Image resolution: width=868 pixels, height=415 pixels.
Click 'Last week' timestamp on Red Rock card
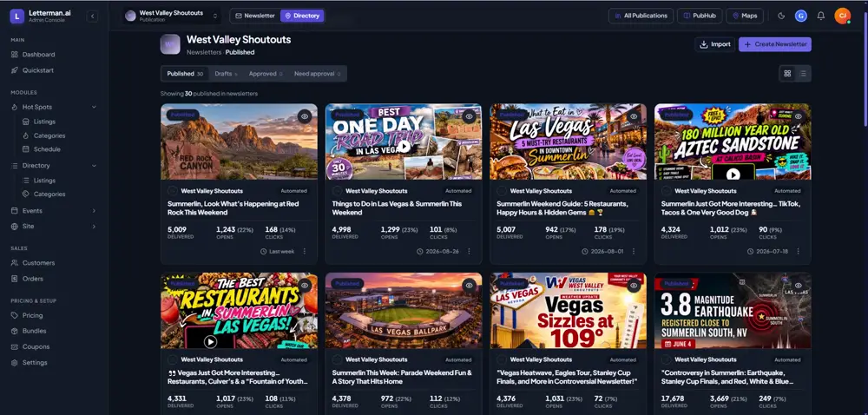[x=278, y=251]
